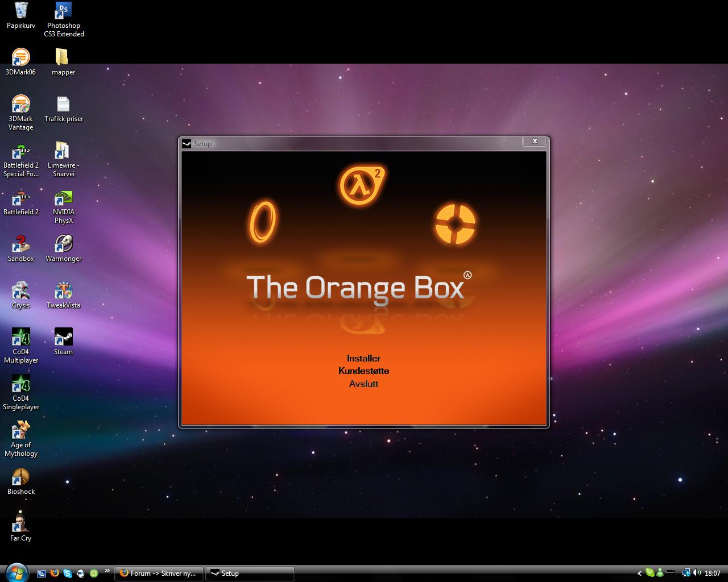728x582 pixels.
Task: Click the green square quick launch icon
Action: coord(94,573)
